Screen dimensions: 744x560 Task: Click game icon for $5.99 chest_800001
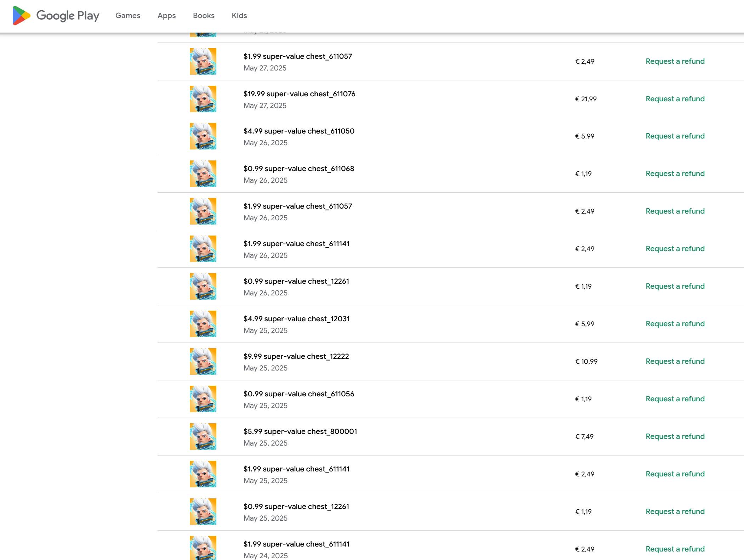tap(203, 436)
